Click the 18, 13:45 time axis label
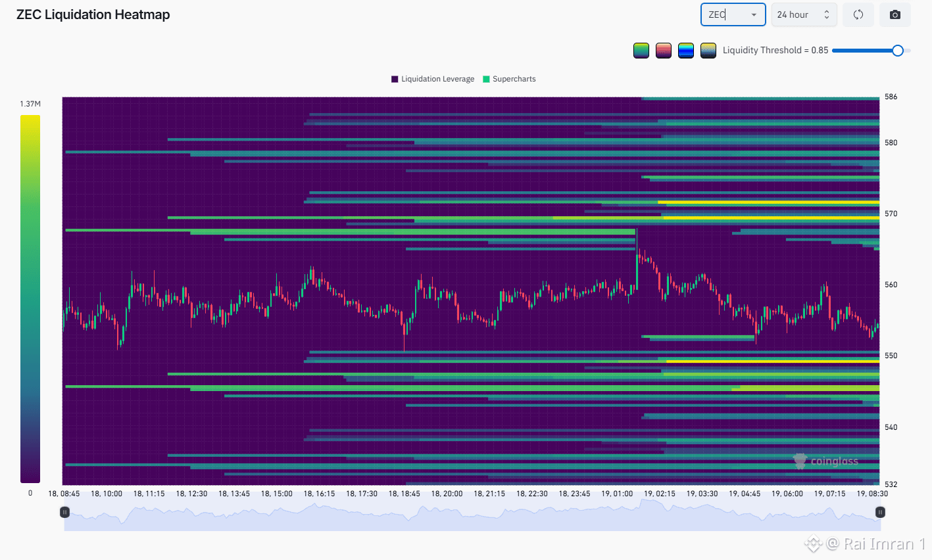 tap(234, 494)
